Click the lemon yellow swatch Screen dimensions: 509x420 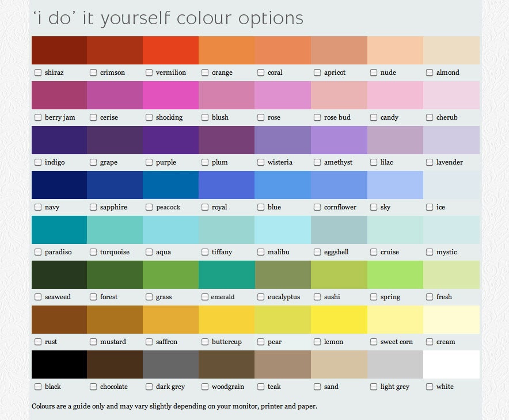point(339,319)
